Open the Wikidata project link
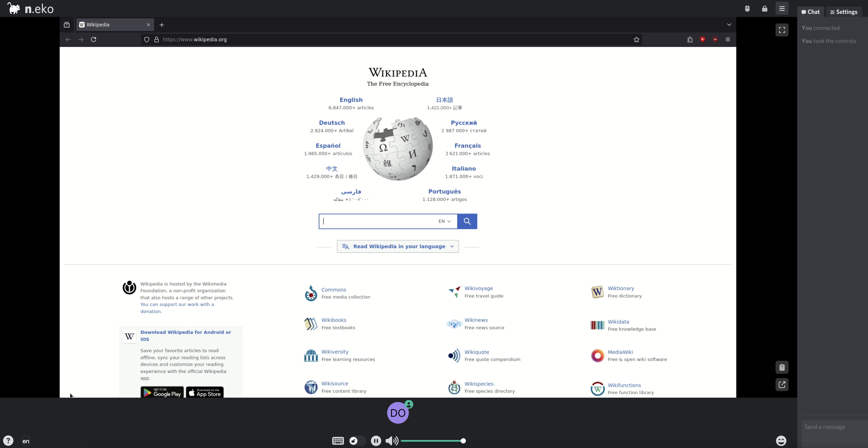Viewport: 868px width, 448px height. pyautogui.click(x=618, y=322)
